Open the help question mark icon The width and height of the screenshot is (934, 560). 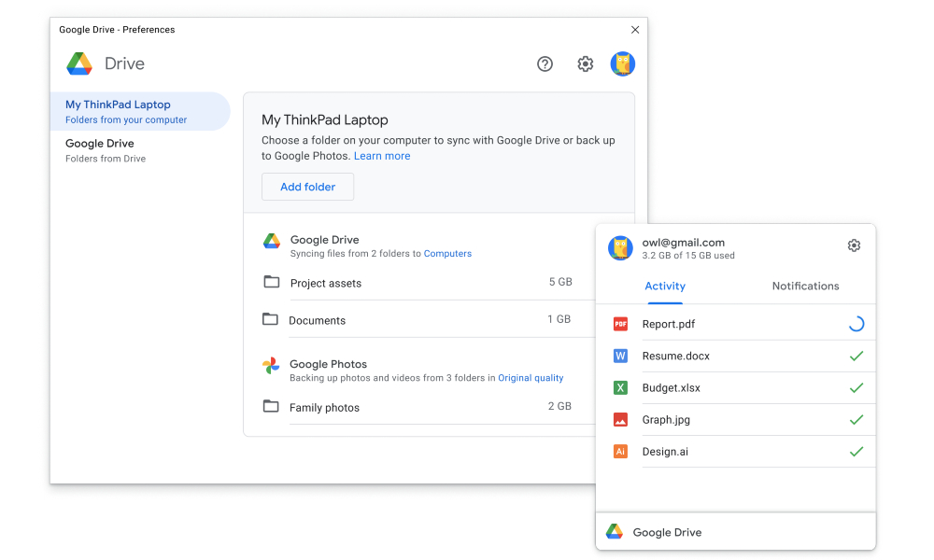pyautogui.click(x=545, y=63)
